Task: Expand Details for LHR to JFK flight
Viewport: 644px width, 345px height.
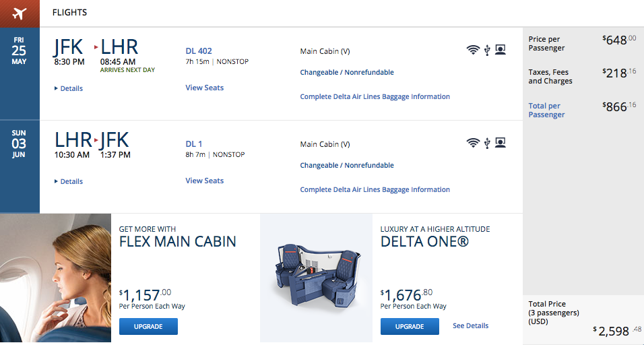Action: point(69,181)
